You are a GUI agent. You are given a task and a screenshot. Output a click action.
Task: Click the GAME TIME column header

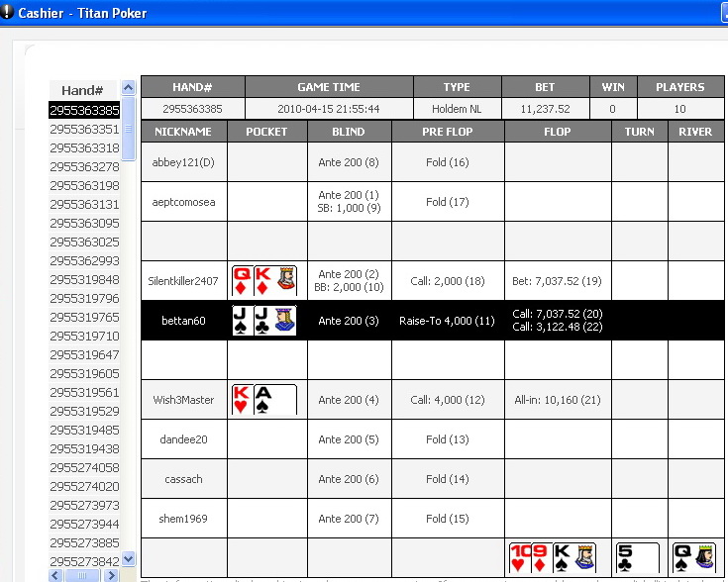(329, 87)
